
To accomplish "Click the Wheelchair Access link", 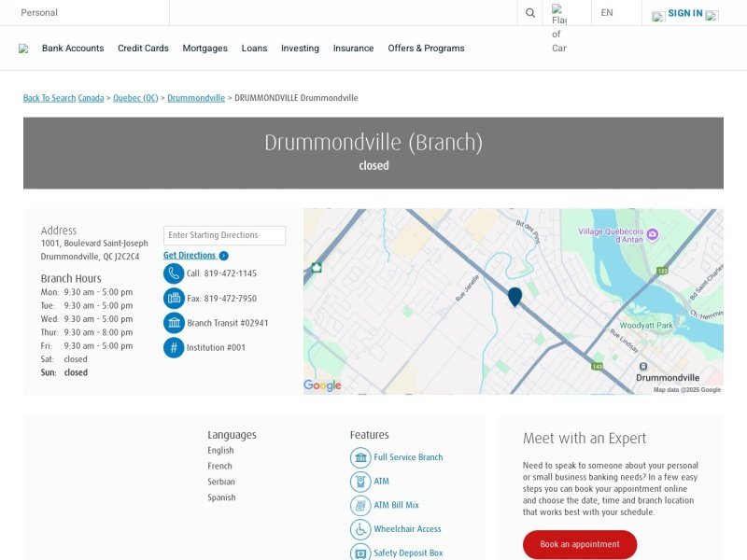I will [x=407, y=528].
